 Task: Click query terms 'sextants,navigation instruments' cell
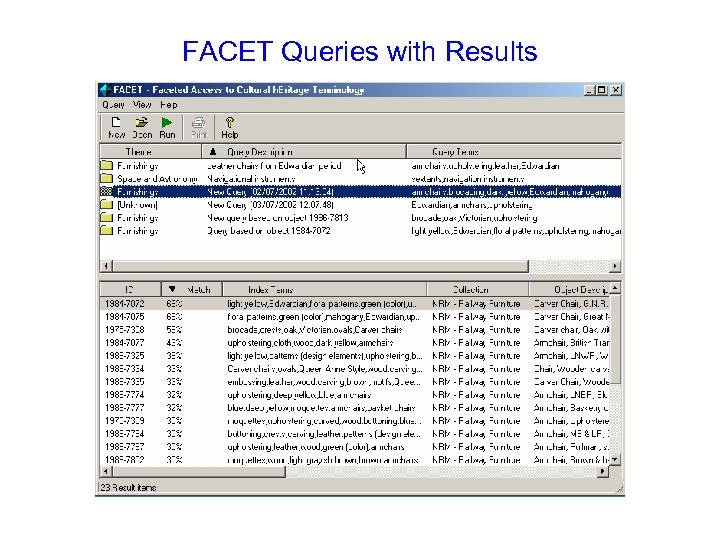pyautogui.click(x=468, y=178)
